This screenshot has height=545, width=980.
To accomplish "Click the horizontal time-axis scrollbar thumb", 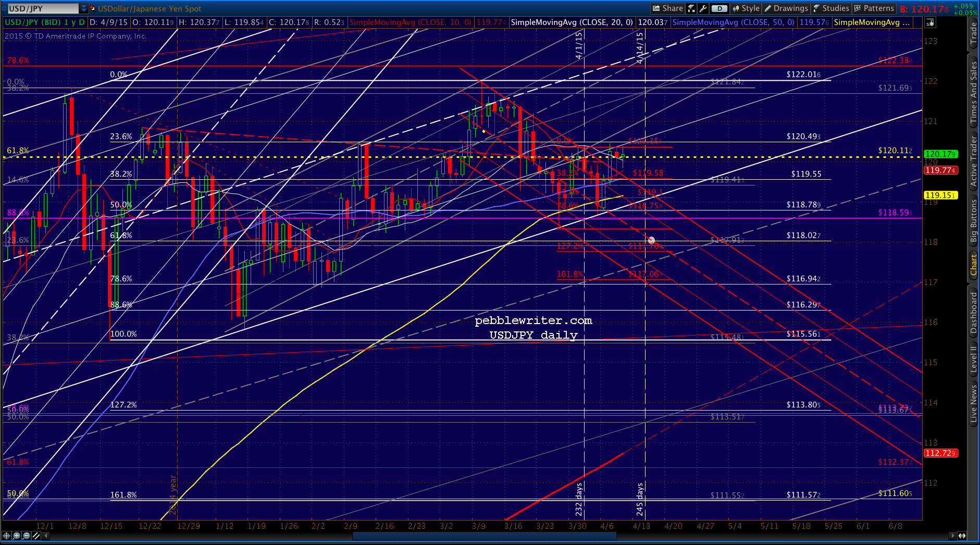I will point(485,536).
